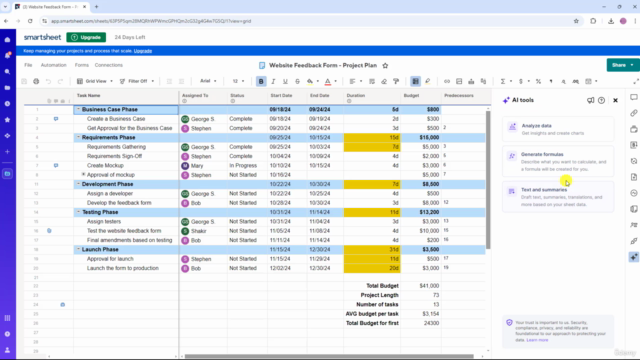
Task: Close the AI tools panel
Action: (x=616, y=100)
